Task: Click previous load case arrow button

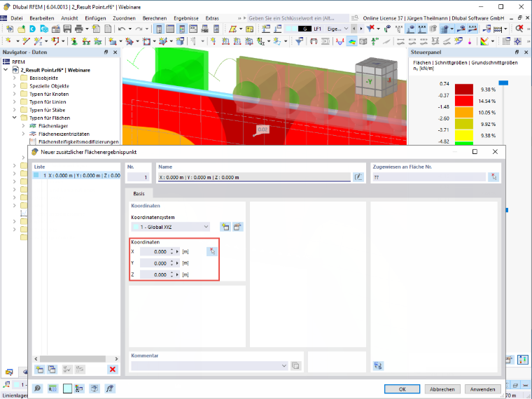Action: coord(354,29)
